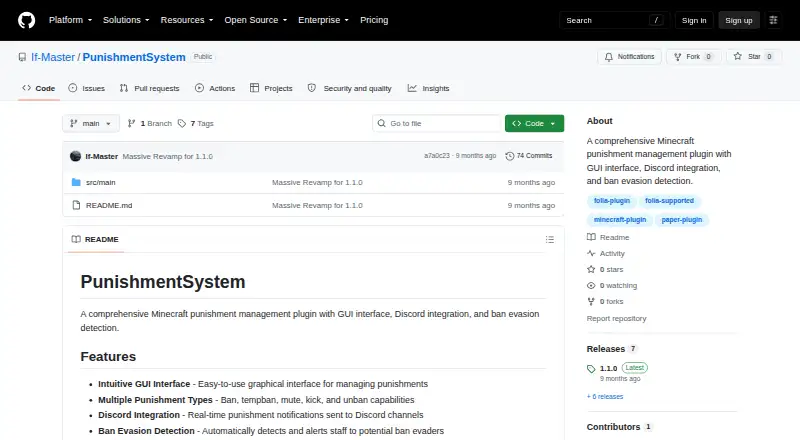The width and height of the screenshot is (800, 440).
Task: Select the folia-plugin topic tag
Action: tap(612, 201)
